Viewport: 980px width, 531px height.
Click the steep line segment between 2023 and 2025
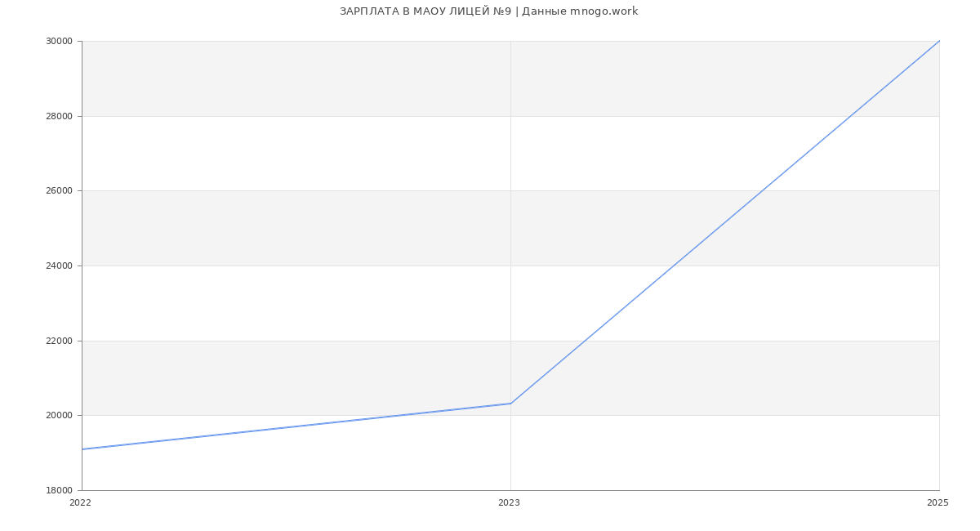(x=724, y=222)
